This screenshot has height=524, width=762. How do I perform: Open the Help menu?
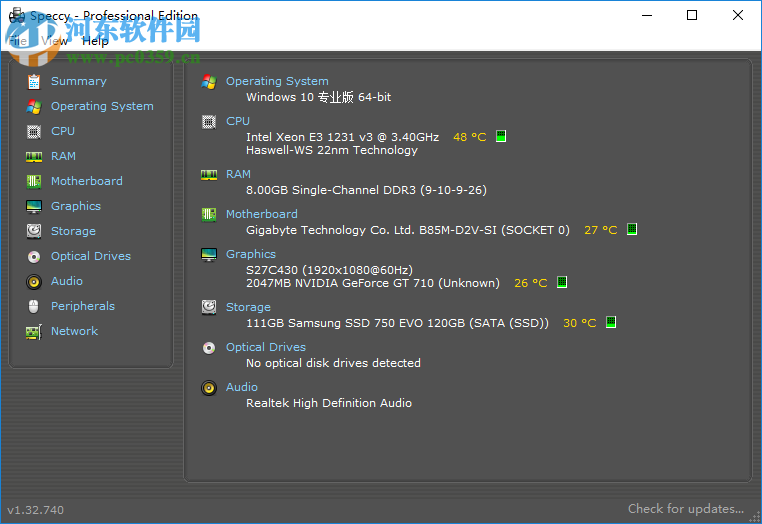[95, 41]
